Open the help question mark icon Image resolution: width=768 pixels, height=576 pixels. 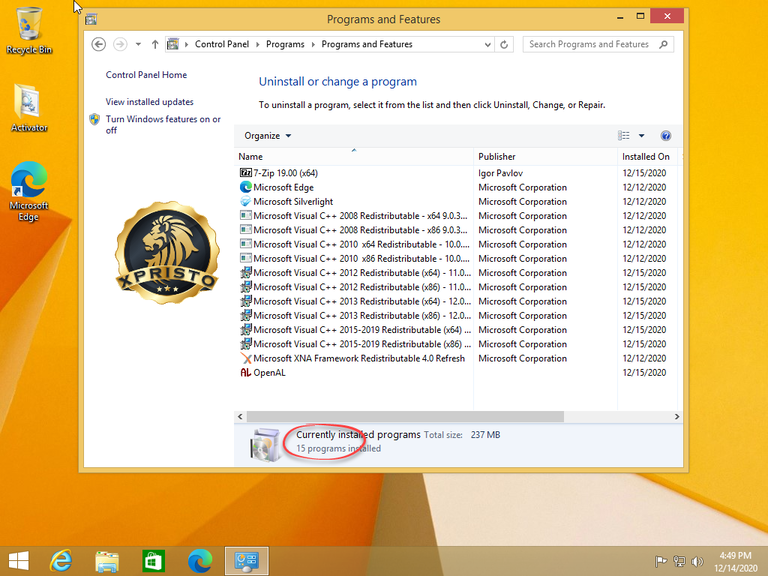[665, 136]
